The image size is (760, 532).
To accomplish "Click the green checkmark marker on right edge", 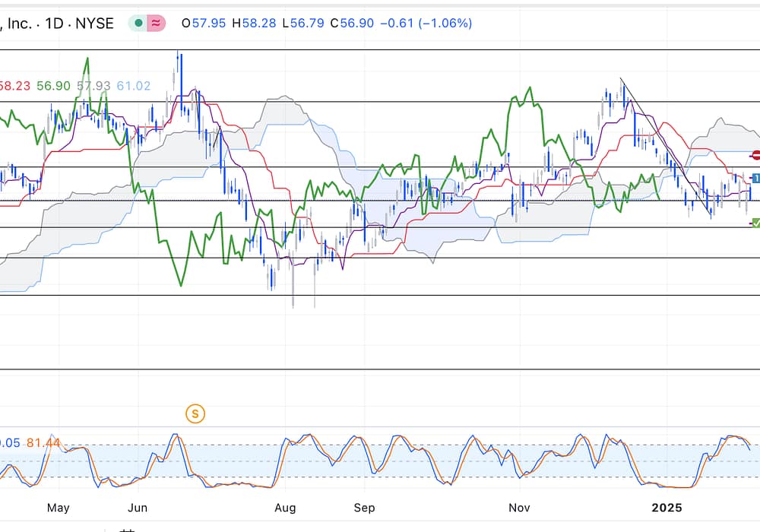I will (x=755, y=223).
